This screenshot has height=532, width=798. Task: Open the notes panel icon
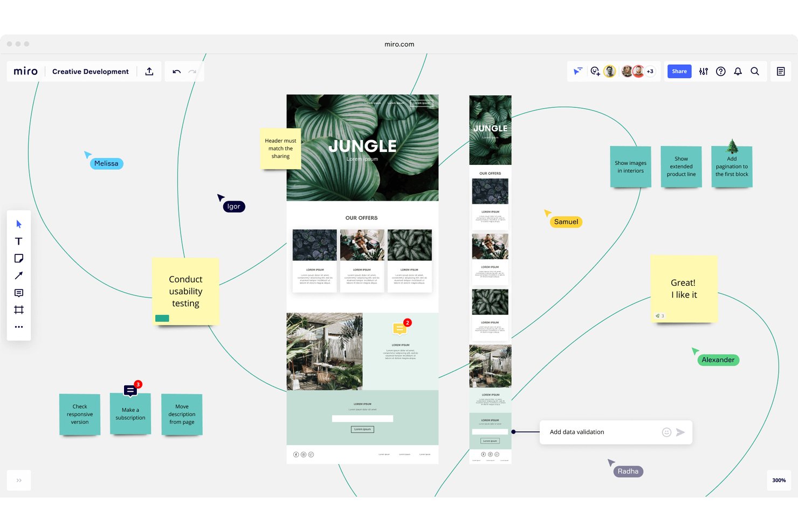coord(781,71)
